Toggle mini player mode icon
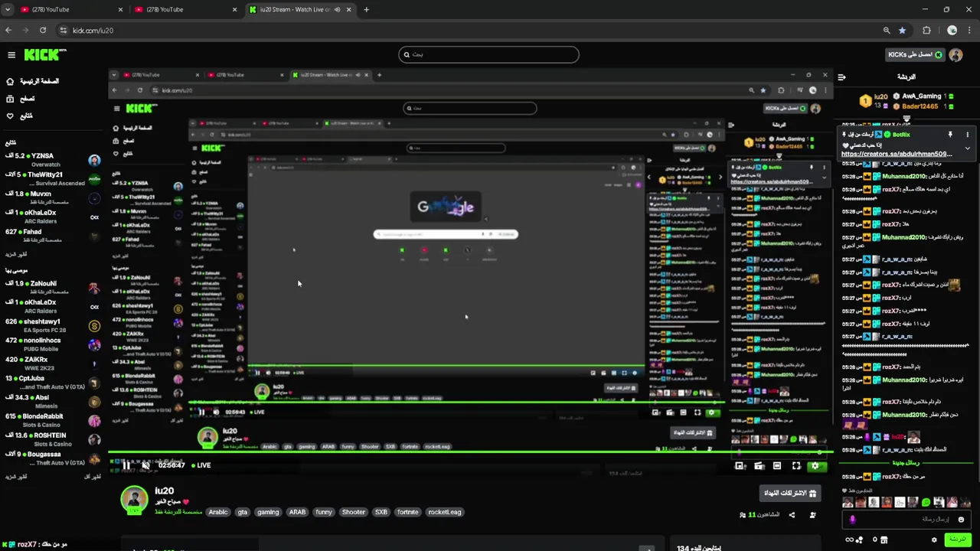Viewport: 980px width, 551px height. tap(759, 465)
